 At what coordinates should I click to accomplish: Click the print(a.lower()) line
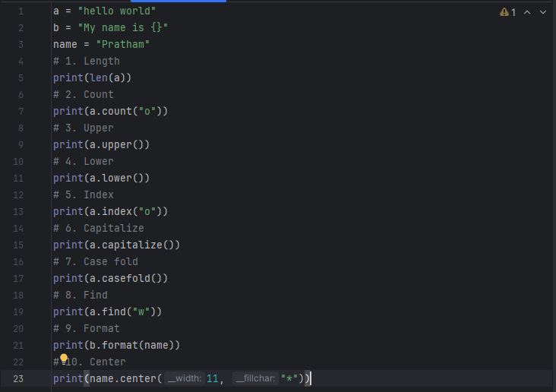pyautogui.click(x=102, y=178)
